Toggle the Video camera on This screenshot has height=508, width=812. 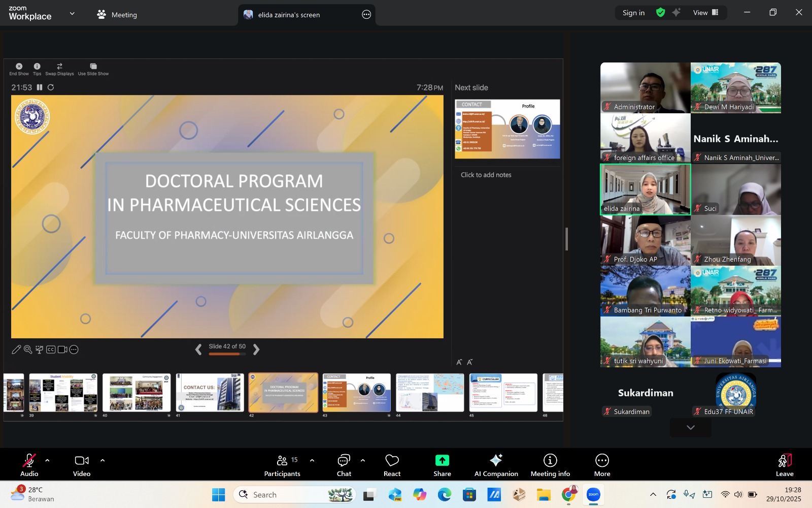click(x=81, y=465)
